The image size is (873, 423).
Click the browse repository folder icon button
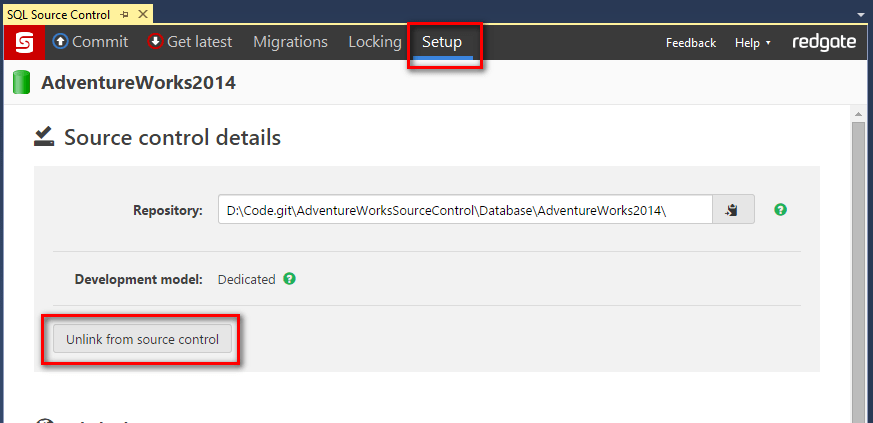[733, 209]
